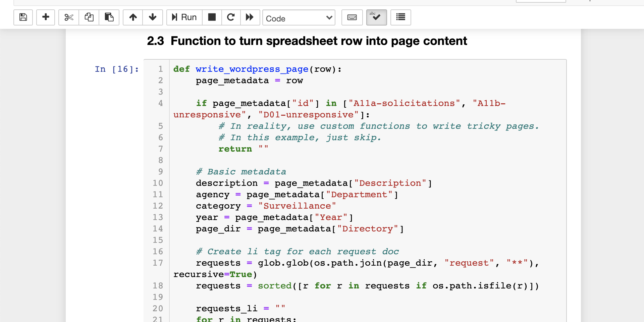Screen dimensions: 644x322
Task: Cut selected cells with scissors icon
Action: pyautogui.click(x=69, y=17)
